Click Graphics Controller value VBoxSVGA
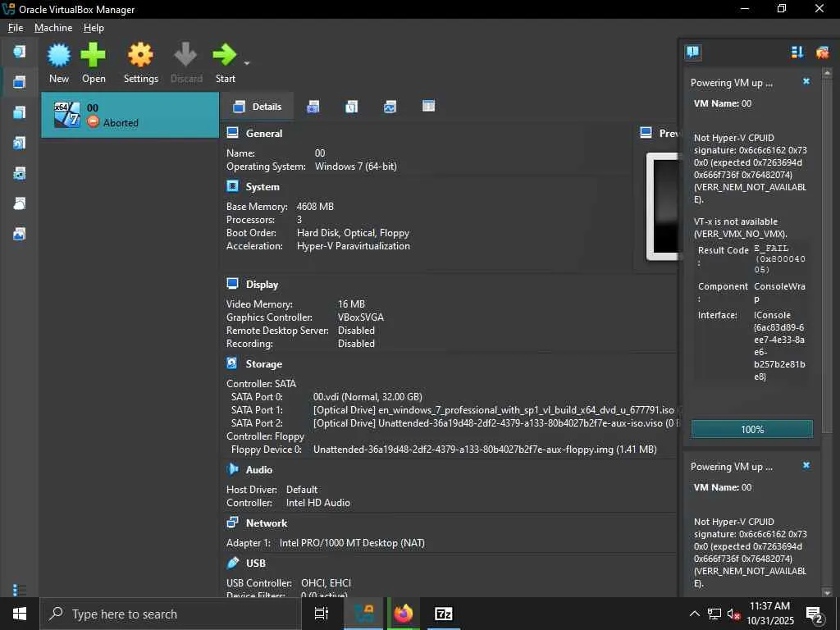This screenshot has height=630, width=840. [x=361, y=317]
